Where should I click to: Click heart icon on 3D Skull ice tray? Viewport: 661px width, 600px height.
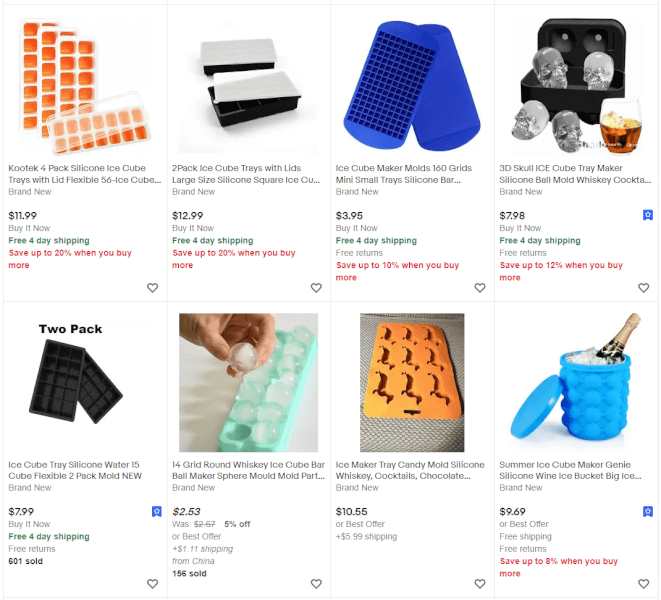(643, 288)
